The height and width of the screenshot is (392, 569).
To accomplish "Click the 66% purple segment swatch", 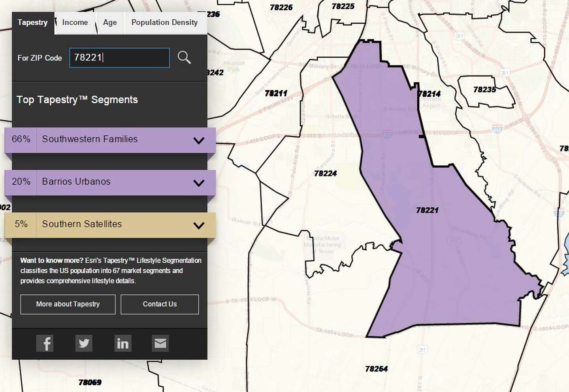I will (21, 140).
